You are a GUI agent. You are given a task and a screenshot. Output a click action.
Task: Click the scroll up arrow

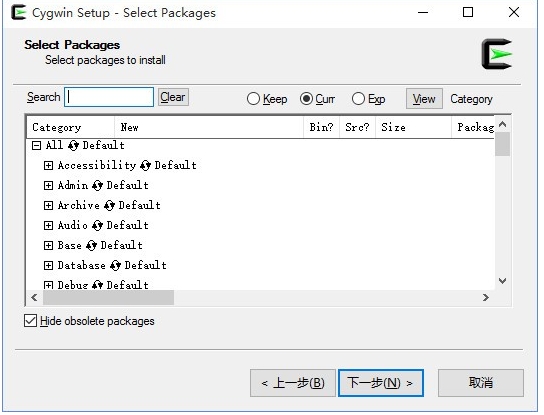tap(502, 124)
